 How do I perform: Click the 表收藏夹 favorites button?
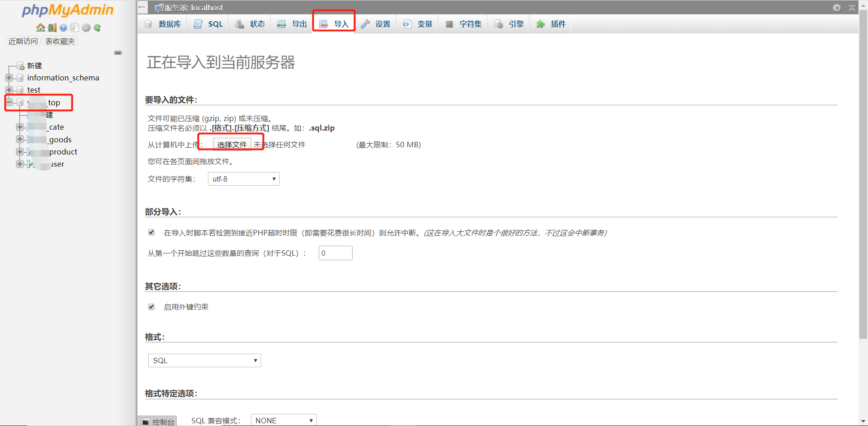click(60, 41)
